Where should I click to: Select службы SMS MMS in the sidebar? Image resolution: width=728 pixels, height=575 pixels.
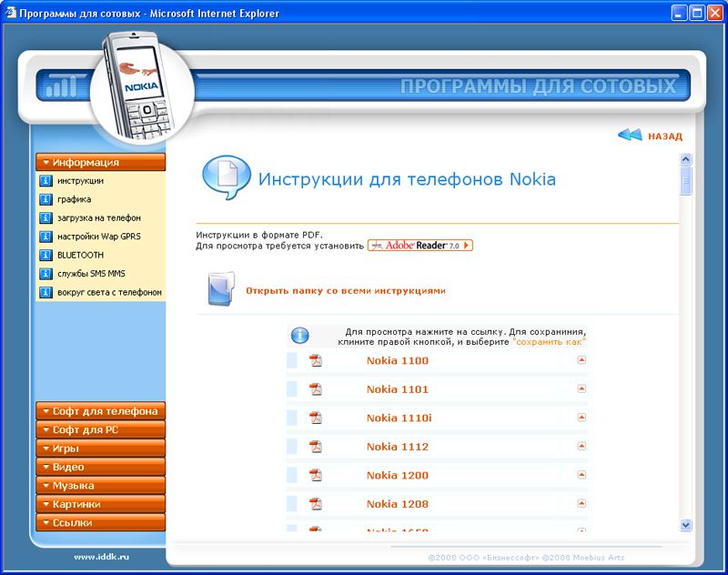pos(91,274)
